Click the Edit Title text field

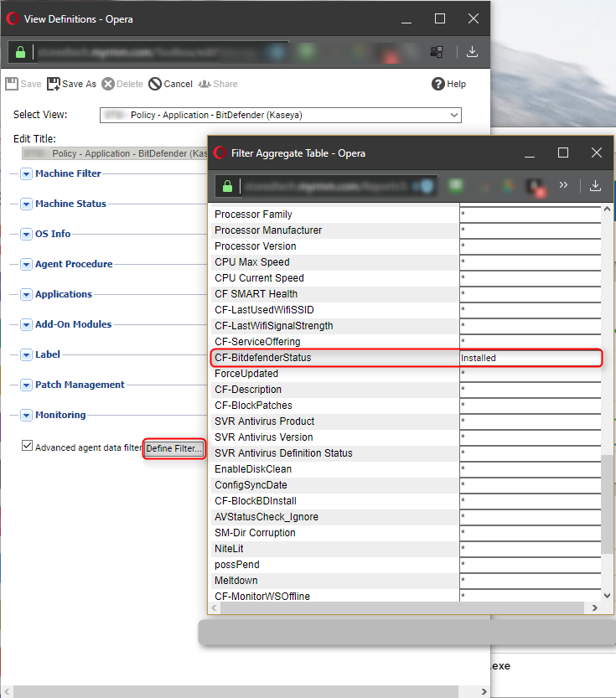pos(115,153)
